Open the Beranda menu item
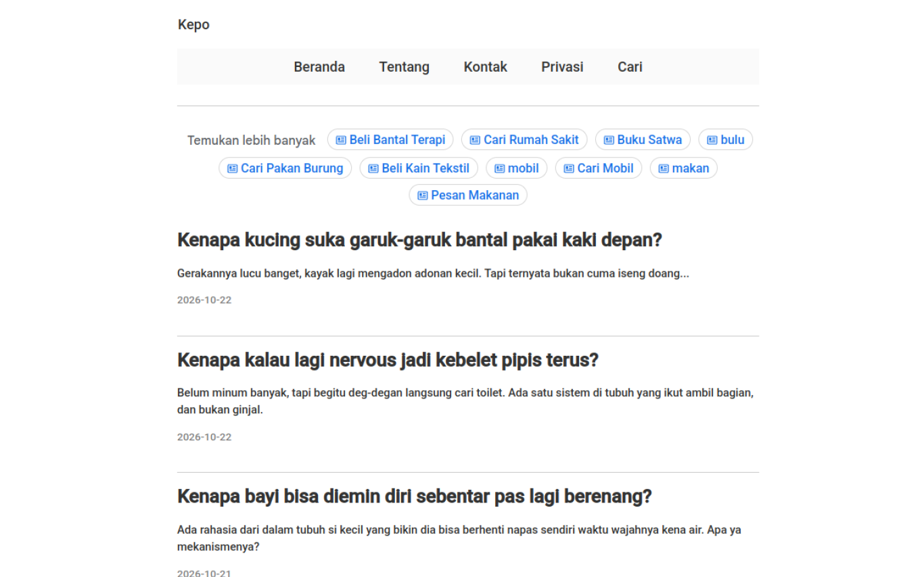Viewport: 924px width, 577px height. tap(319, 67)
